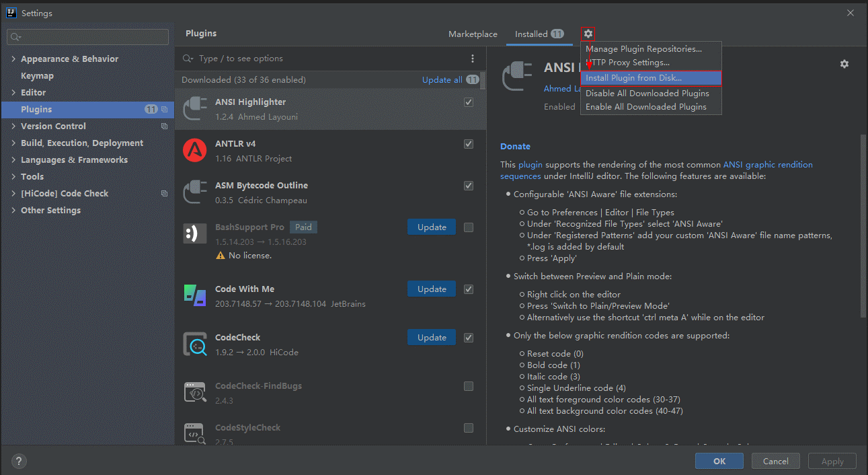Expand the Version Control tree node
Image resolution: width=868 pixels, height=475 pixels.
[13, 126]
